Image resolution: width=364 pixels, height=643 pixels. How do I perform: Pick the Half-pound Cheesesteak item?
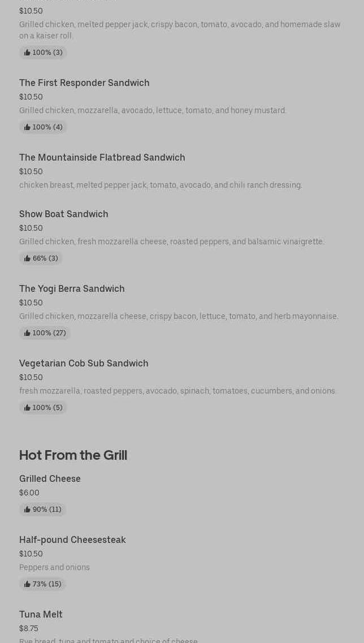pos(72,540)
